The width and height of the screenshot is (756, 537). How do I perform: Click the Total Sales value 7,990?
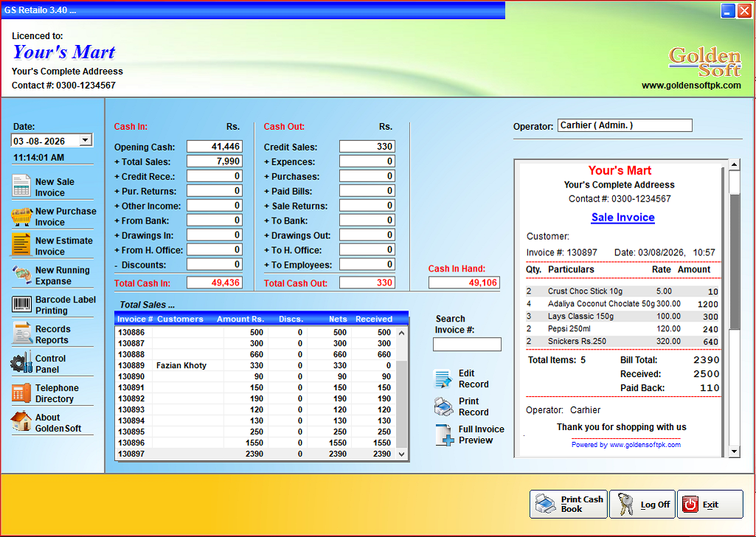(215, 161)
